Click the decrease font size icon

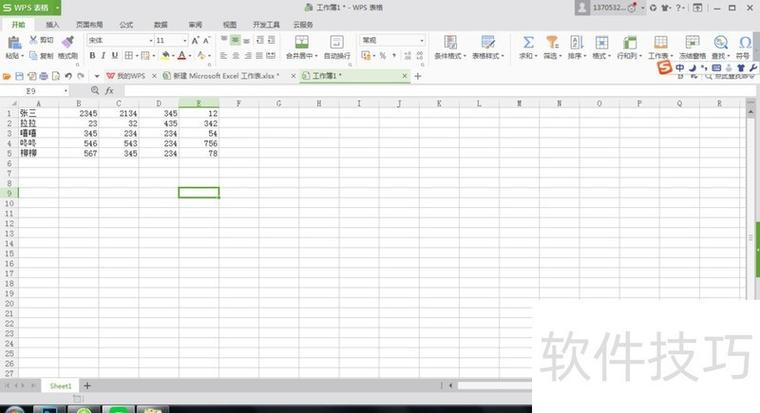tap(206, 40)
